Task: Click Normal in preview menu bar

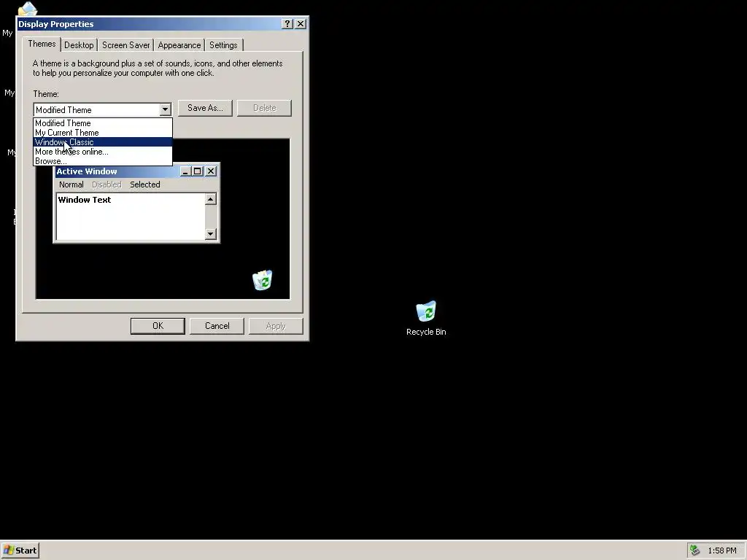Action: (x=71, y=184)
